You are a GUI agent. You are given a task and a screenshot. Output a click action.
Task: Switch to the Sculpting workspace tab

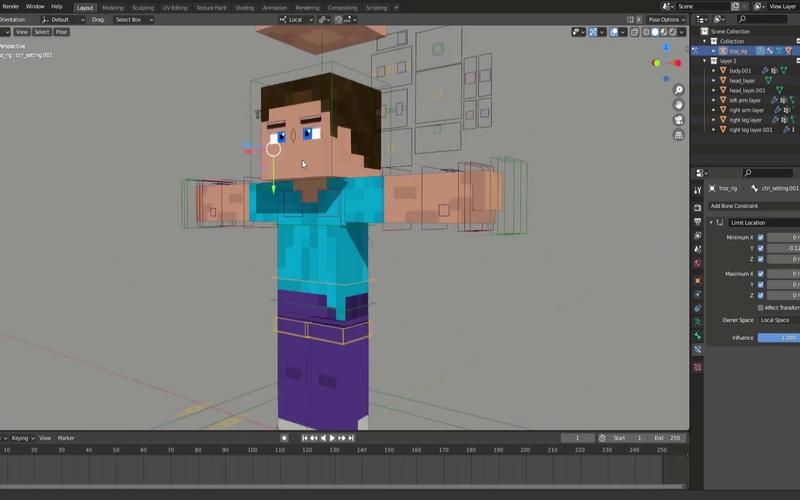tap(143, 8)
